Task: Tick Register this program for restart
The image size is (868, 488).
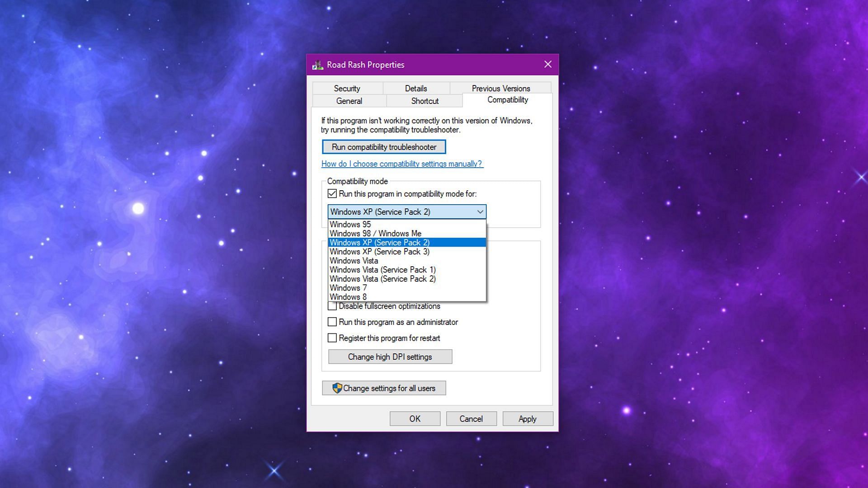Action: (332, 338)
